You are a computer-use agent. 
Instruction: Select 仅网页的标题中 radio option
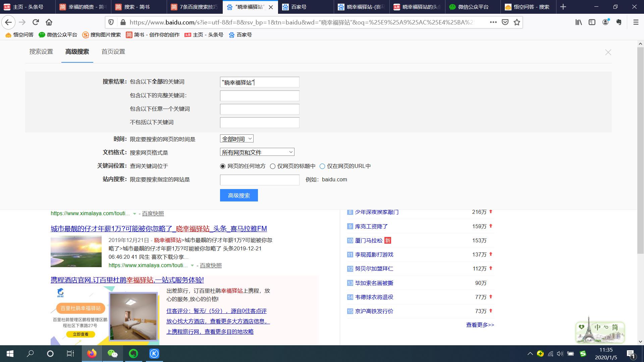click(273, 166)
